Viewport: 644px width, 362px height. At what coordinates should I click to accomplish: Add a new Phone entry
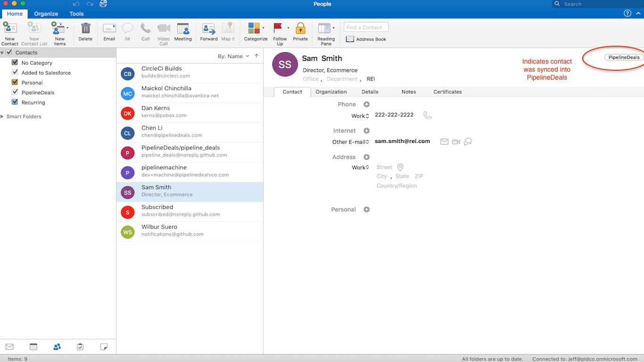(x=366, y=104)
